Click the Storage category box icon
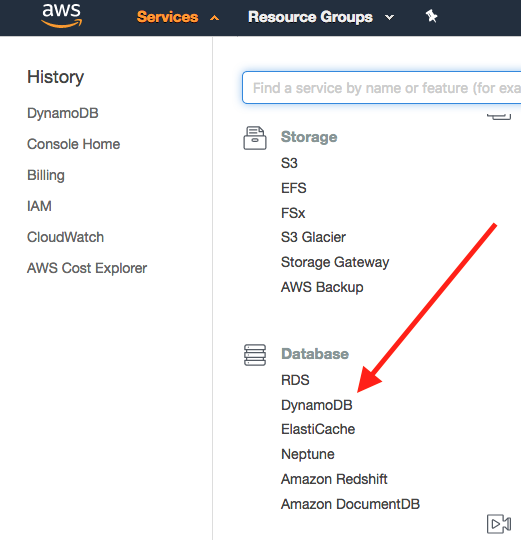This screenshot has height=540, width=521. click(x=255, y=138)
